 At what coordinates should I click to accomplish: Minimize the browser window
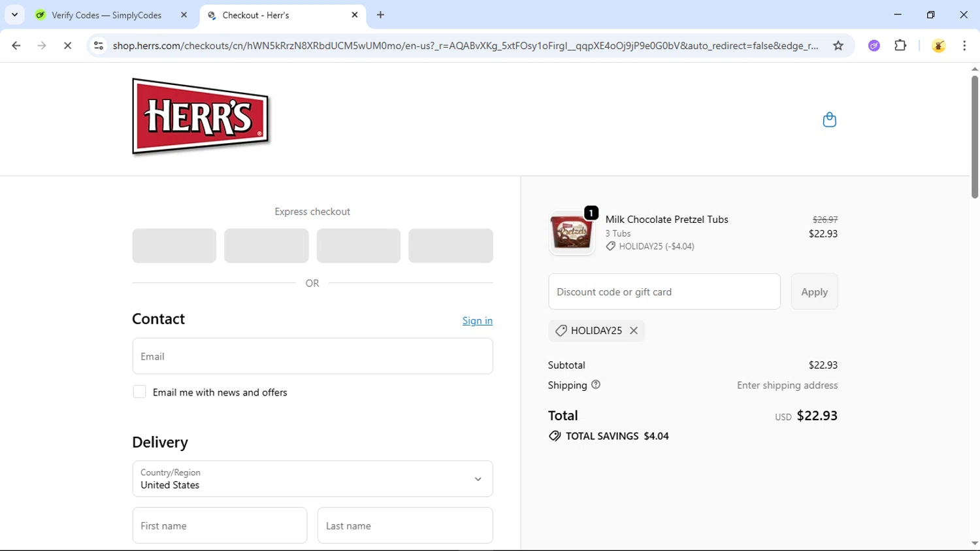[x=898, y=14]
